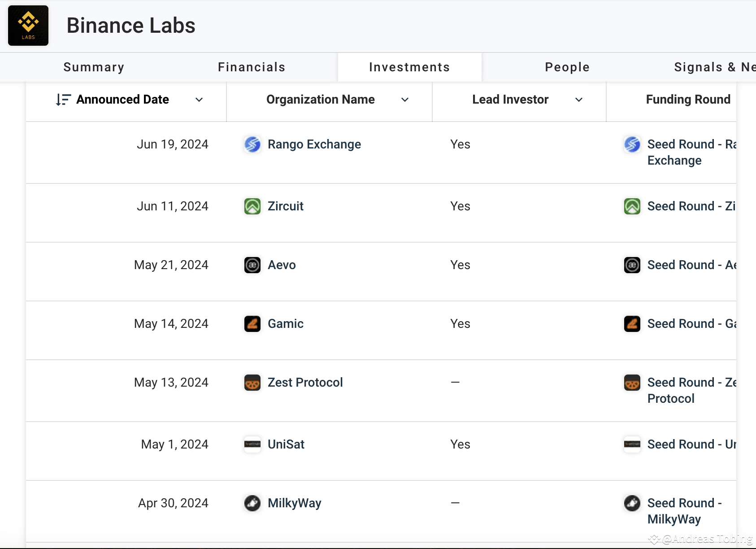Viewport: 756px width, 549px height.
Task: Open the Seed Round - MilkyWay link
Action: [x=684, y=511]
